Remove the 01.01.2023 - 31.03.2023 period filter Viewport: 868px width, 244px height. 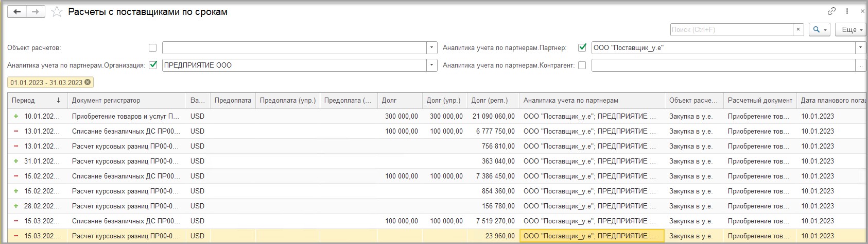(x=88, y=83)
